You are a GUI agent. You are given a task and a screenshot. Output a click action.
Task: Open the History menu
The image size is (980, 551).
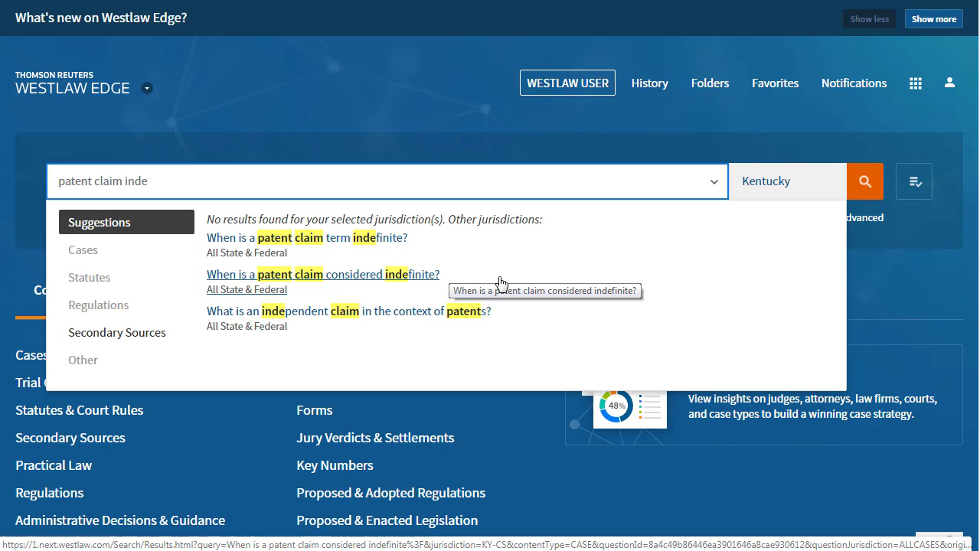(x=649, y=83)
